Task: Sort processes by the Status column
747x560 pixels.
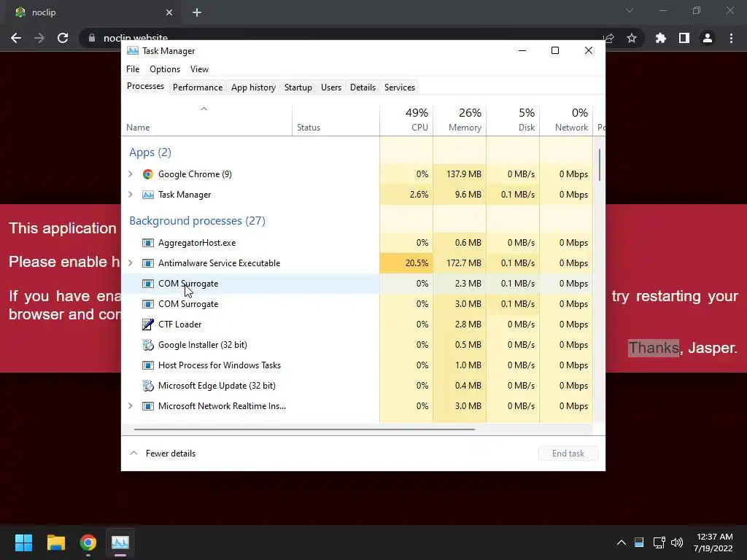Action: 336,120
